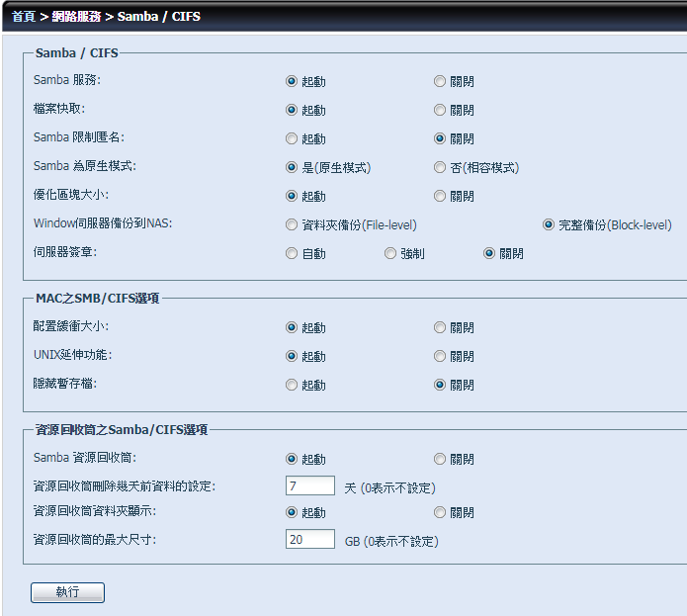Disable 配置緩衝大小 with 關閉
Image resolution: width=687 pixels, height=616 pixels.
coord(440,327)
